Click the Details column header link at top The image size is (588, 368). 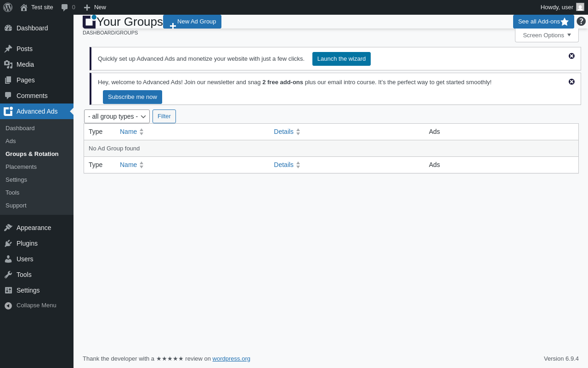click(283, 132)
